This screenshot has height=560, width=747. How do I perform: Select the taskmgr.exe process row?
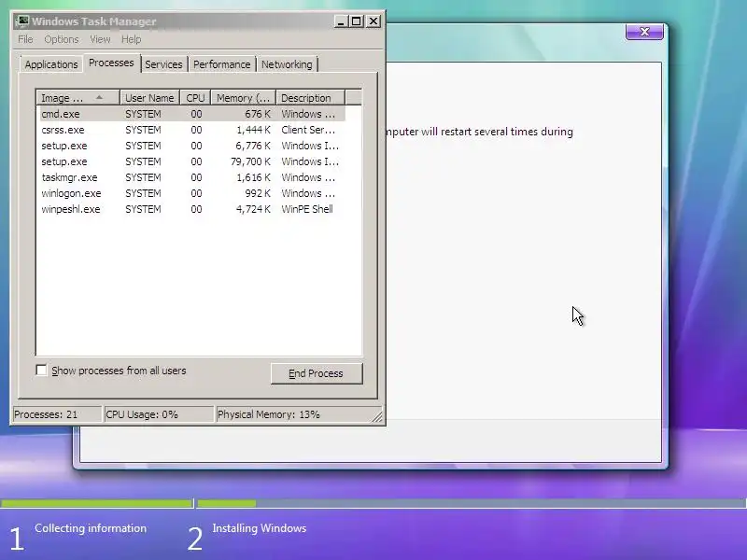[x=191, y=177]
